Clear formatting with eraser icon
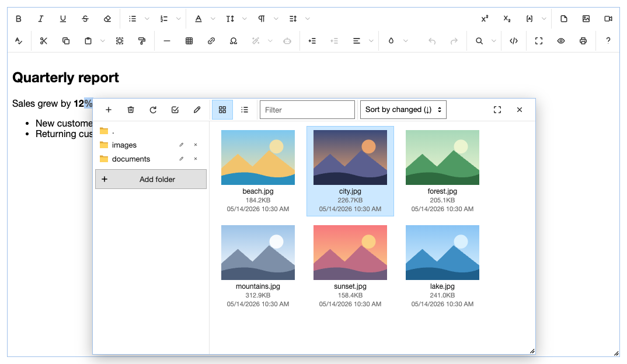This screenshot has width=627, height=364. click(x=107, y=19)
